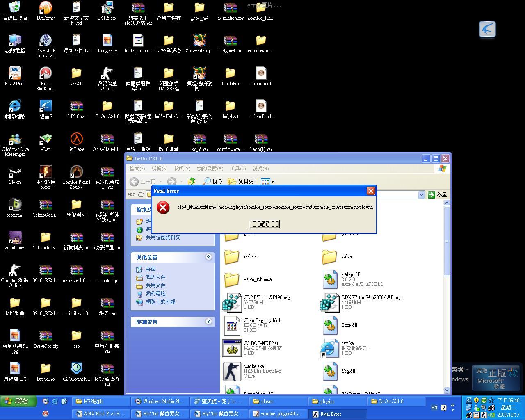The height and width of the screenshot is (420, 525).
Task: Expand the 詳細資料 panel section
Action: [208, 322]
